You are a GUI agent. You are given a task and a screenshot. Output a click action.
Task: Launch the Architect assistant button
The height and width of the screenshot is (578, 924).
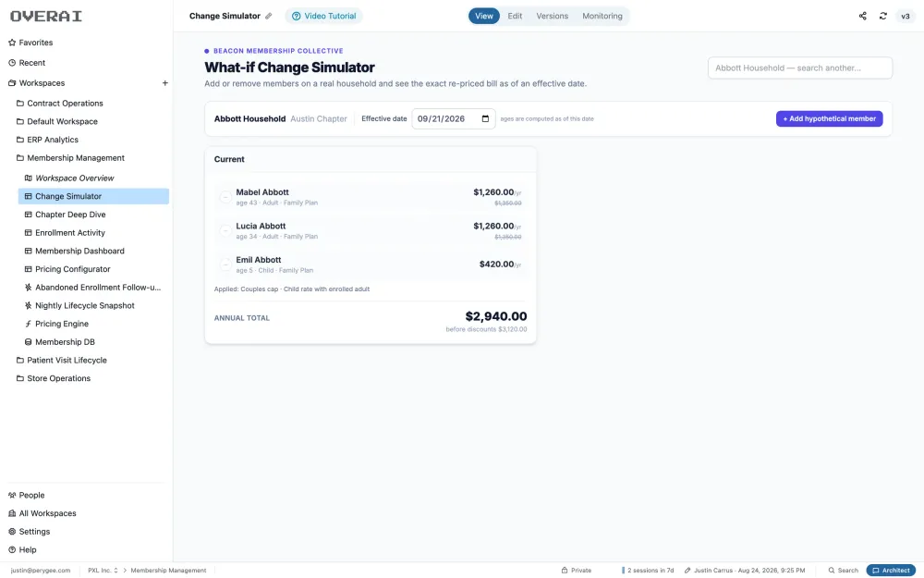coord(891,571)
